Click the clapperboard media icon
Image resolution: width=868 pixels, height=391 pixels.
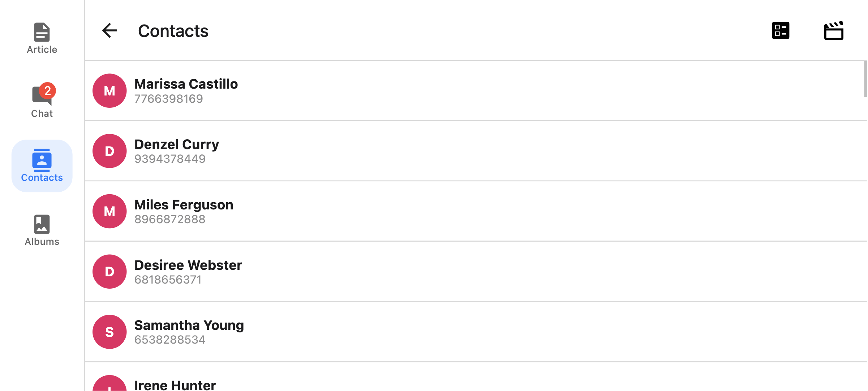click(x=833, y=30)
